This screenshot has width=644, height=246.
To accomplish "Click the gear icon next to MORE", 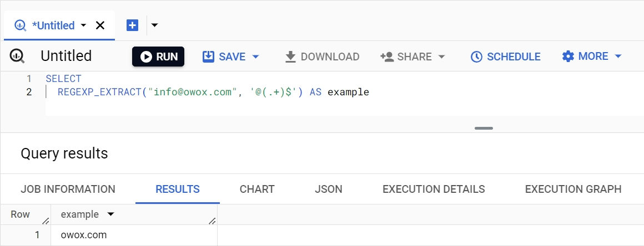I will pos(568,56).
